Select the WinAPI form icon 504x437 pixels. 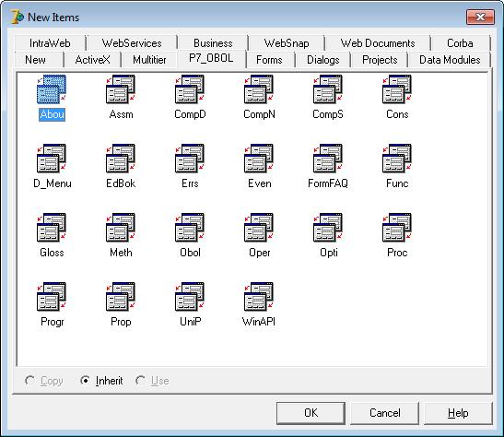point(259,297)
